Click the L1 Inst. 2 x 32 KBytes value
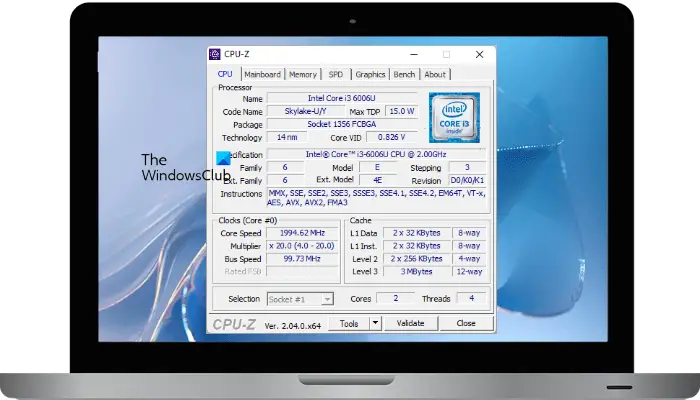700x400 pixels. [x=417, y=246]
